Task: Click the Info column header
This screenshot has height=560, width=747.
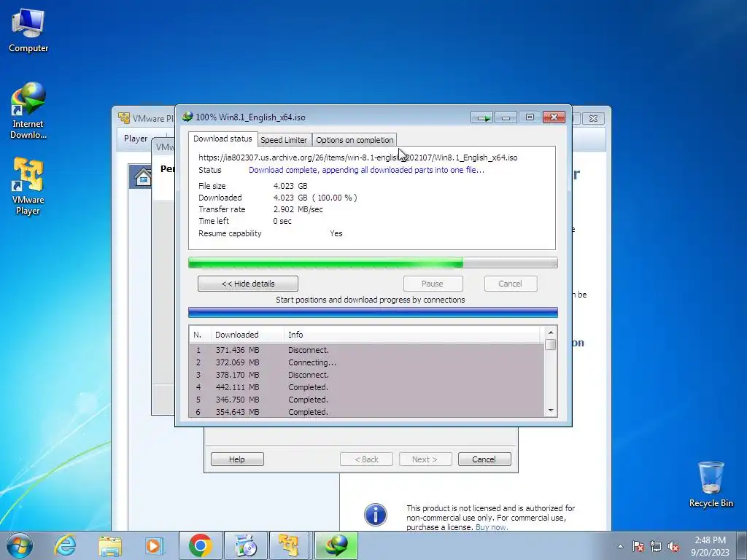Action: 413,335
